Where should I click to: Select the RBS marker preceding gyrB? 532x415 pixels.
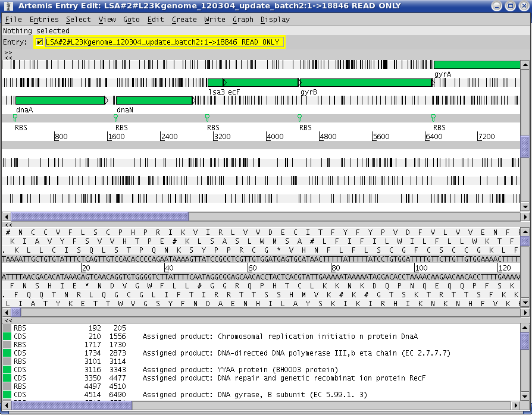click(299, 118)
